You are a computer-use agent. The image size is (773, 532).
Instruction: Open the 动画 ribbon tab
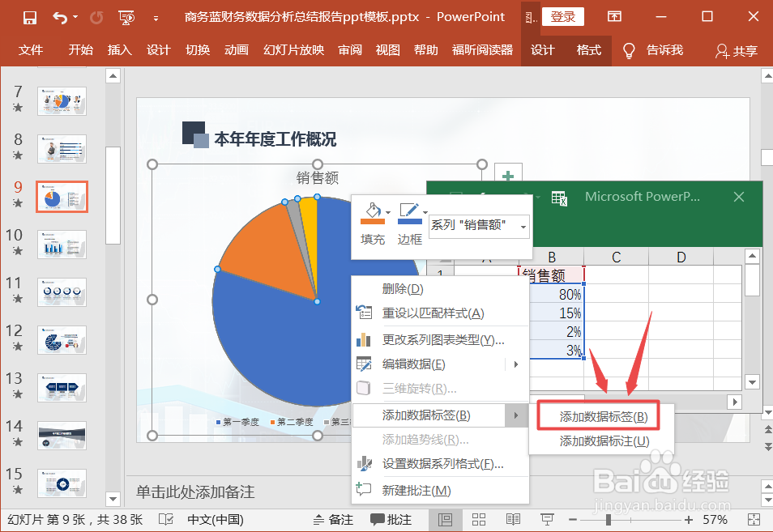(x=237, y=49)
